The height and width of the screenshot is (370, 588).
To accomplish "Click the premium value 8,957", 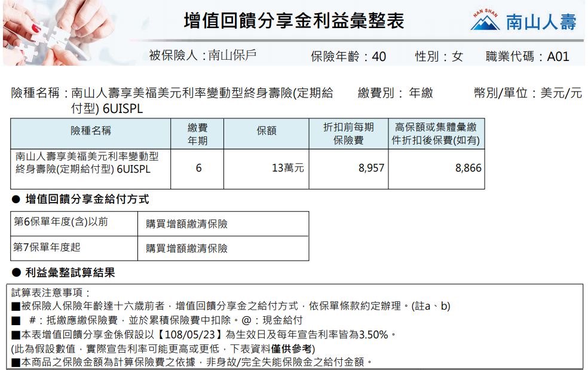I will click(371, 168).
